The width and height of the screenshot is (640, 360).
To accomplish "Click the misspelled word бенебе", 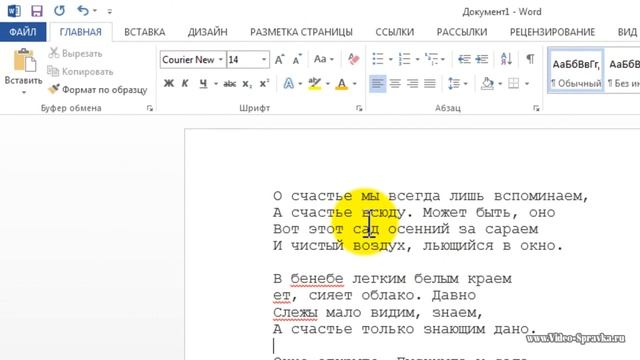I will click(317, 279).
